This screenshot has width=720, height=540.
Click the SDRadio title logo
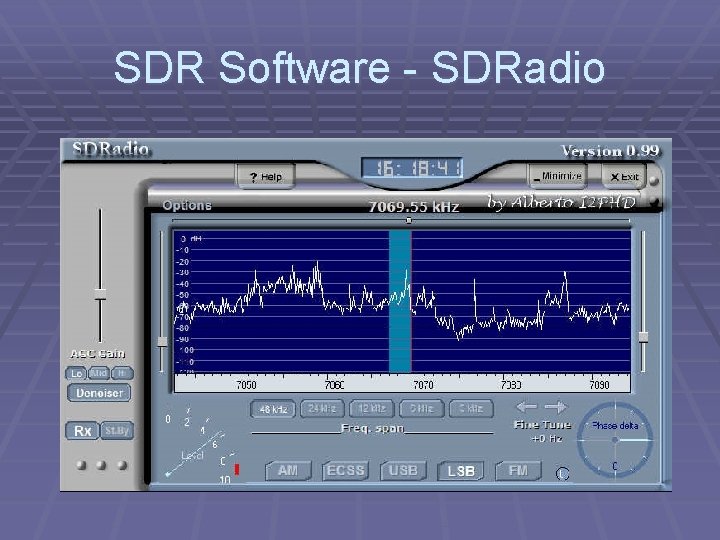pos(111,149)
